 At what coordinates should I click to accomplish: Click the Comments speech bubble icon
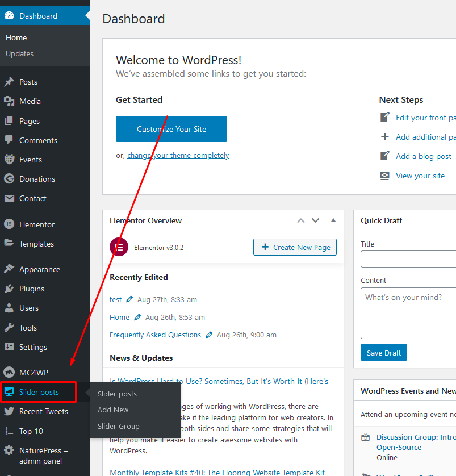pos(9,140)
